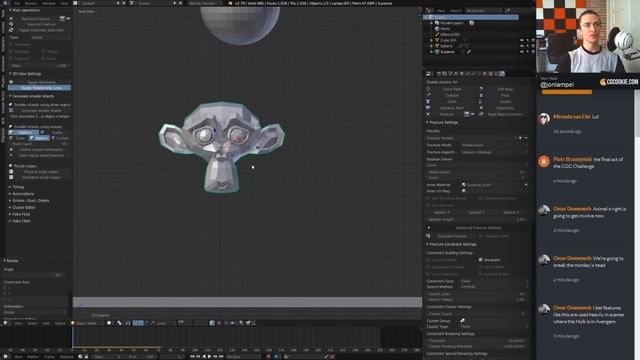
Task: Adjust the Shard Count field
Action: (477, 172)
